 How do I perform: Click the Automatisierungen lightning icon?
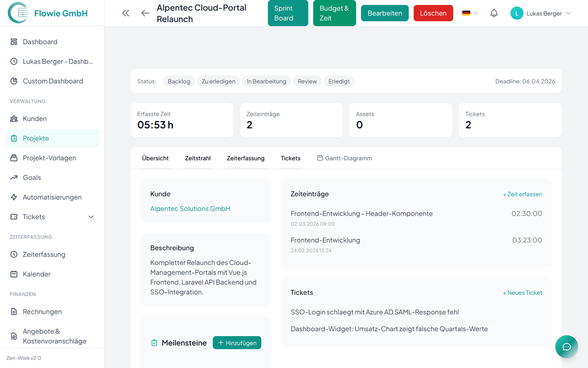[14, 197]
